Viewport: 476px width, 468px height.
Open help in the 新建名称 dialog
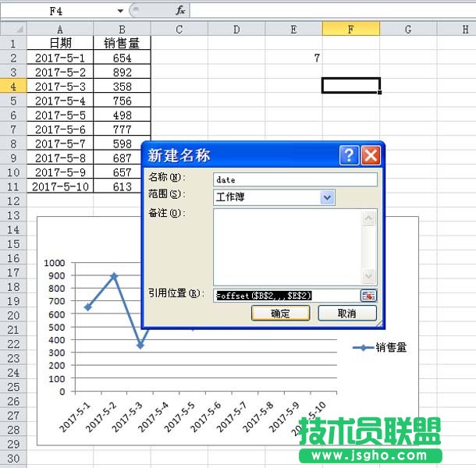click(x=349, y=155)
